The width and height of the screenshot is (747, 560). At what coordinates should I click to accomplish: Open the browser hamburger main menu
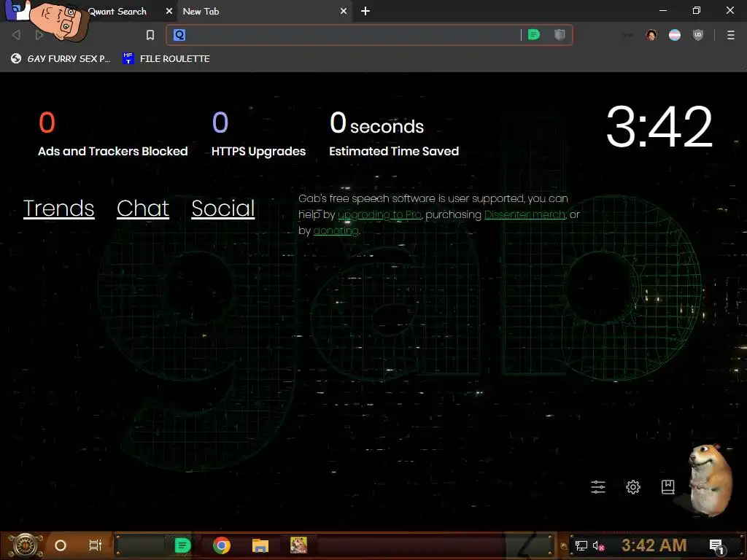click(731, 35)
